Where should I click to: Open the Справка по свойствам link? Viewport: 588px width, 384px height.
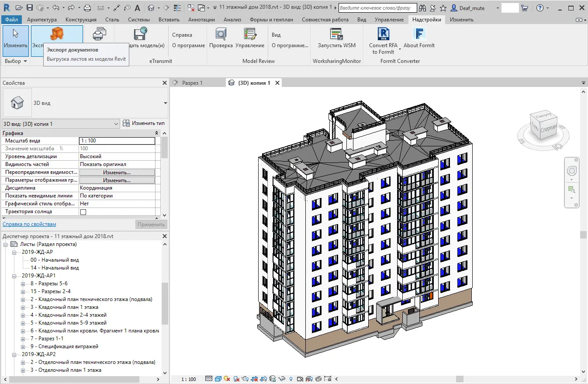coord(29,224)
